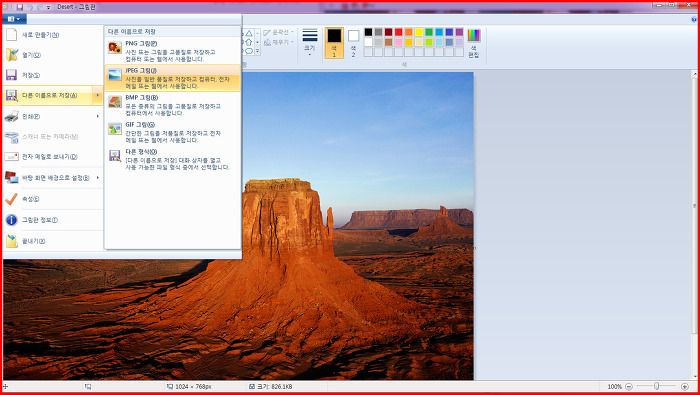Viewport: 700px width, 395px height.
Task: Pick the yellow color swatch
Action: point(419,32)
